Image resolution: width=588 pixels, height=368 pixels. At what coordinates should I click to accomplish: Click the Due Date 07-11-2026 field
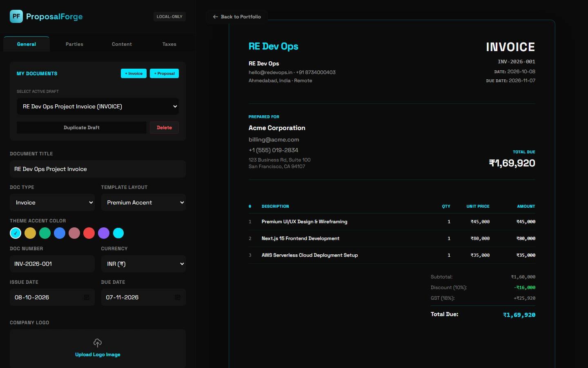[143, 297]
